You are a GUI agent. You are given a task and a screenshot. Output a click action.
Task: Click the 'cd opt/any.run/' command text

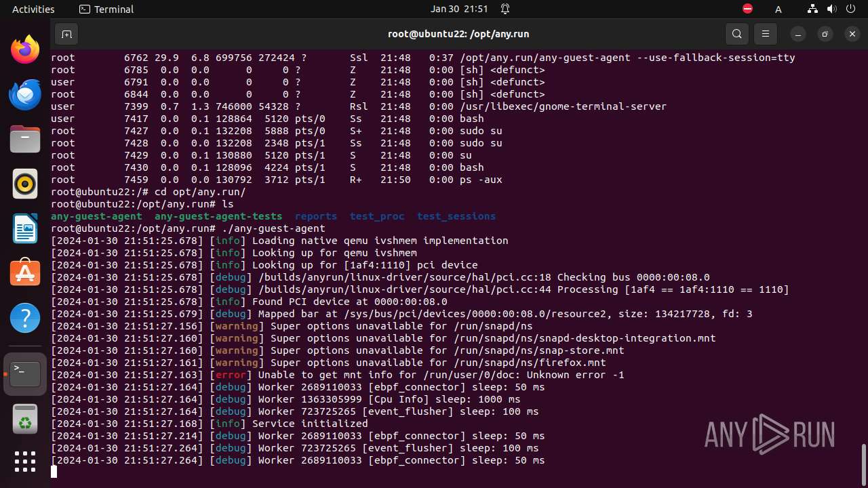click(x=200, y=192)
